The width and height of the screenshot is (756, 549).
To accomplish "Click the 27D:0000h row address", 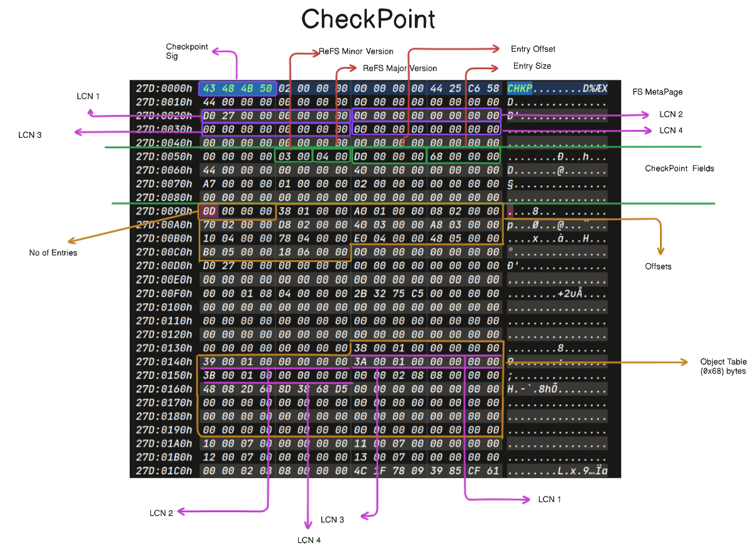I will point(163,88).
